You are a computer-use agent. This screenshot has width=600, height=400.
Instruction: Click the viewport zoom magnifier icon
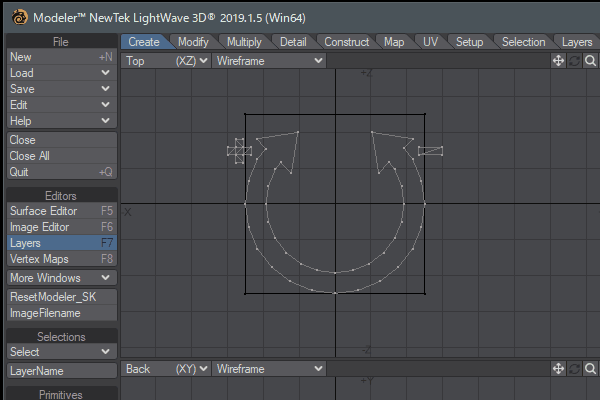click(591, 61)
